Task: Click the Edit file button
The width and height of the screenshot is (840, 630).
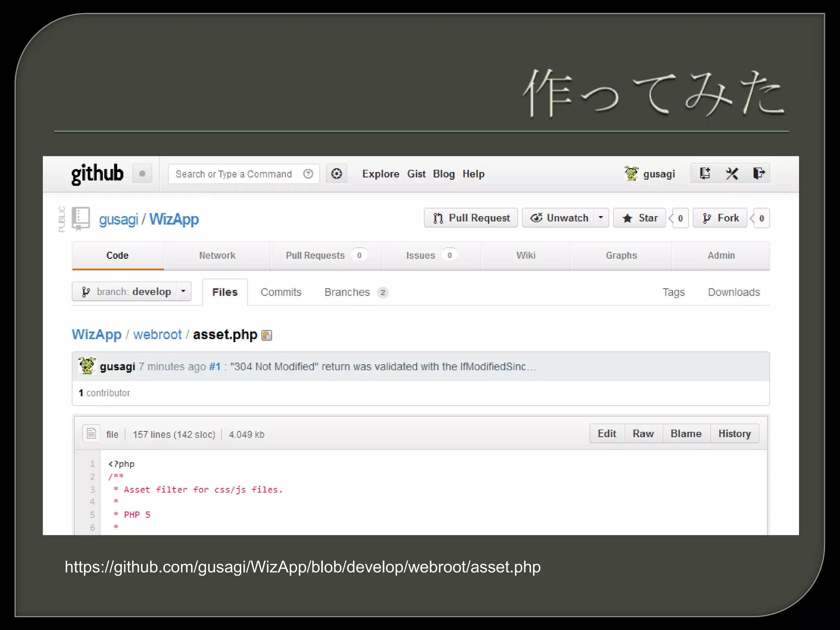Action: tap(607, 434)
